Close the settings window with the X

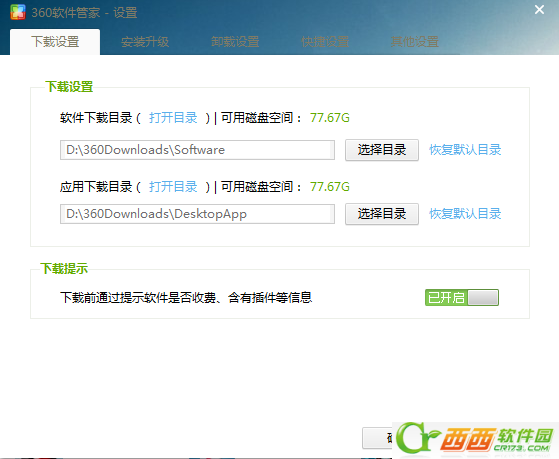[539, 10]
